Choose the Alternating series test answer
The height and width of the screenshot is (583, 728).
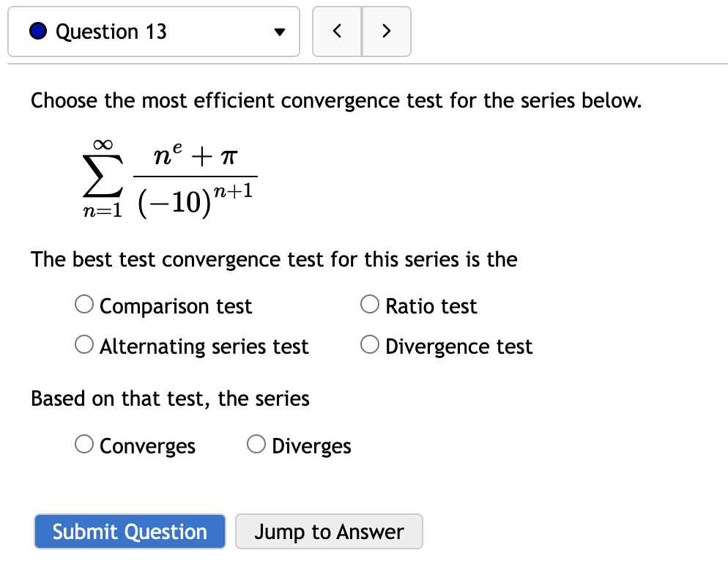tap(84, 344)
